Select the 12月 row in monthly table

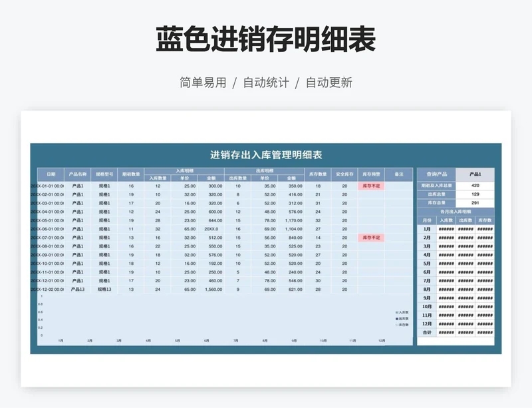[x=426, y=323]
